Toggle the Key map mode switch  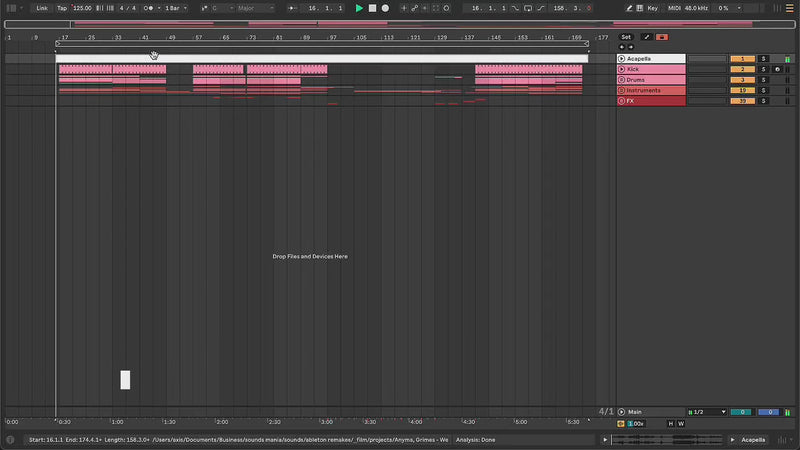pos(653,8)
